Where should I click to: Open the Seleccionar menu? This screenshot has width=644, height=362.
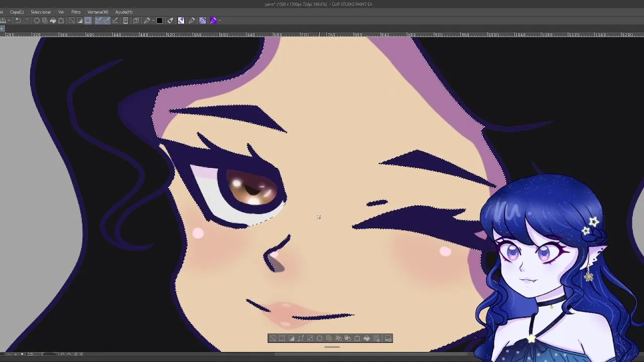(x=41, y=12)
